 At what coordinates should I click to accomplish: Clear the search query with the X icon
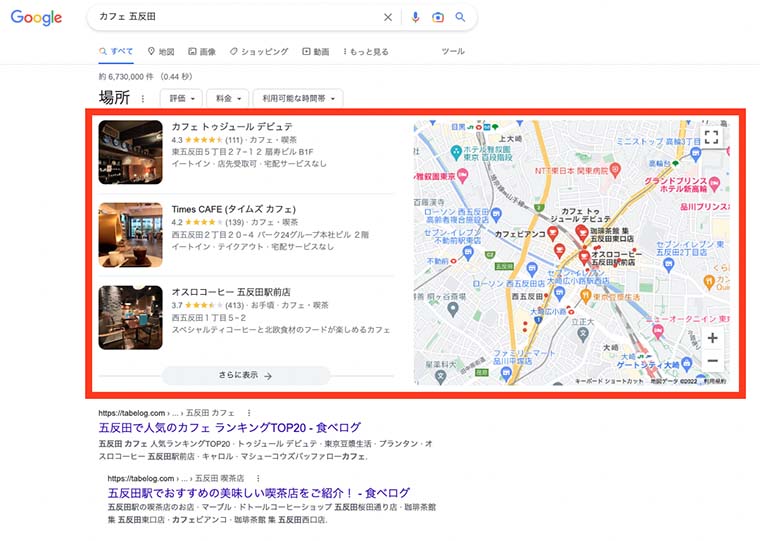coord(388,17)
